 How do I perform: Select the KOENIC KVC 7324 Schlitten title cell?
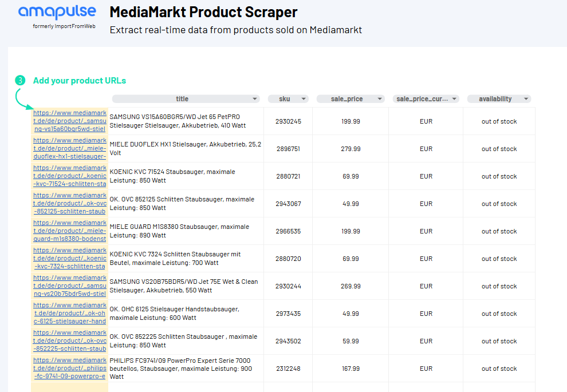click(186, 258)
